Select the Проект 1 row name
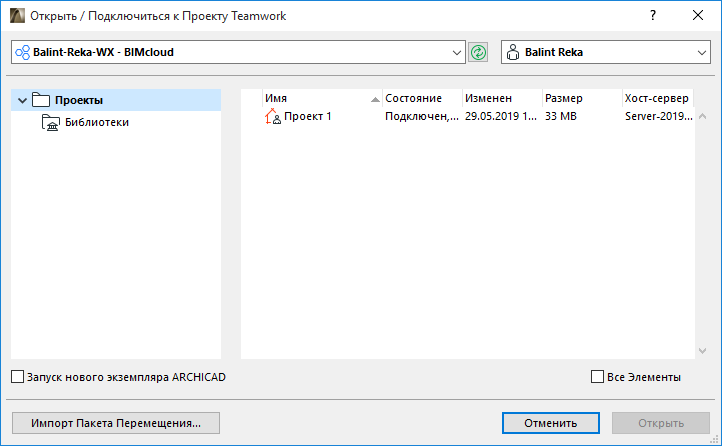 (x=308, y=116)
